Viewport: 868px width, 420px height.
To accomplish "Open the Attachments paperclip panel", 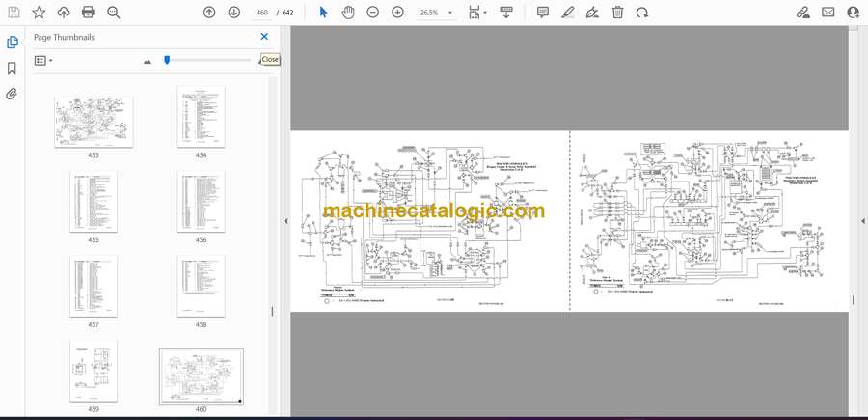I will pyautogui.click(x=12, y=95).
